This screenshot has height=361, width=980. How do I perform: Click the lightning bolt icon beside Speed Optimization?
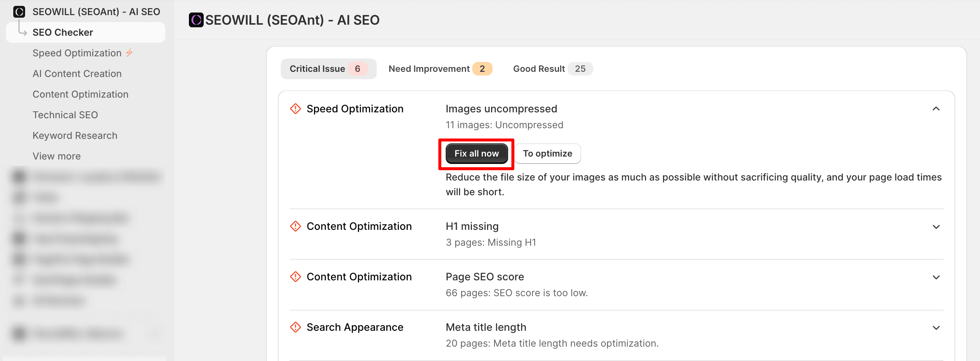click(x=130, y=53)
